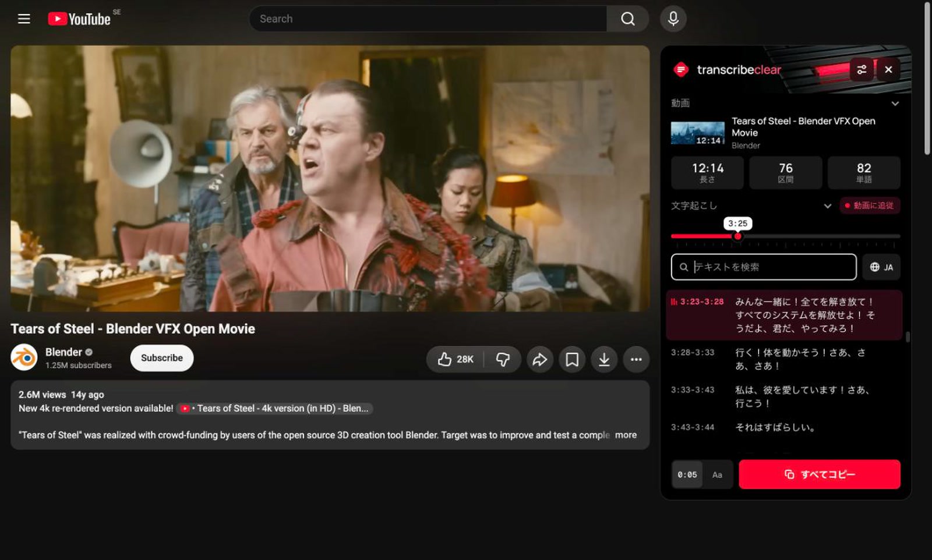The height and width of the screenshot is (560, 932).
Task: Open the JA language selector
Action: [x=881, y=267]
